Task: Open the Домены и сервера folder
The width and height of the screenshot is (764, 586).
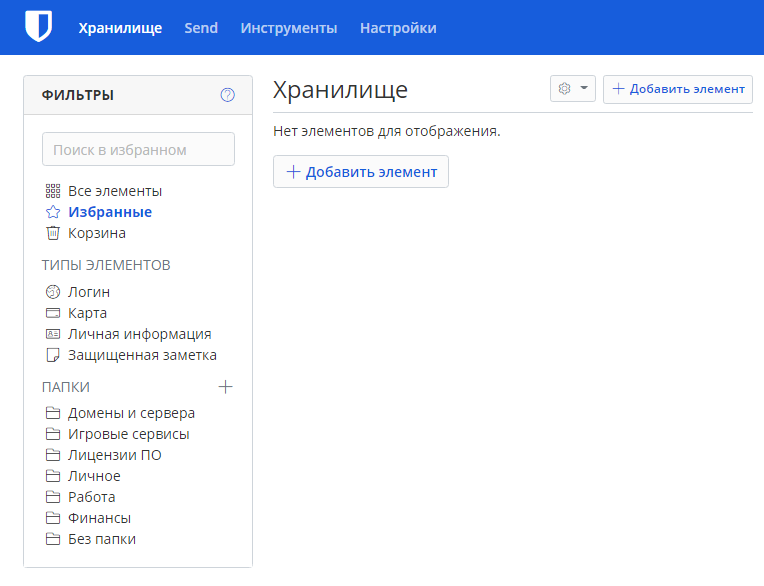Action: click(131, 413)
